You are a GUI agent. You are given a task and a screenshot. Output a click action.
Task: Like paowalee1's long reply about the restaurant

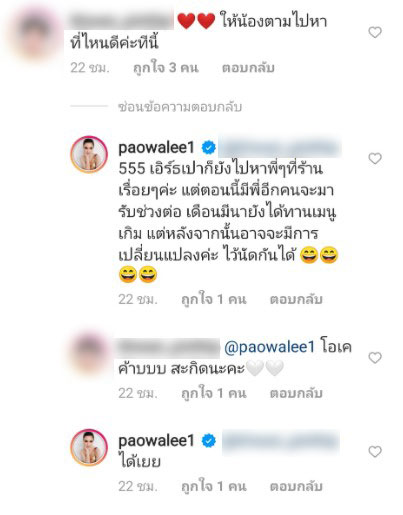point(375,158)
